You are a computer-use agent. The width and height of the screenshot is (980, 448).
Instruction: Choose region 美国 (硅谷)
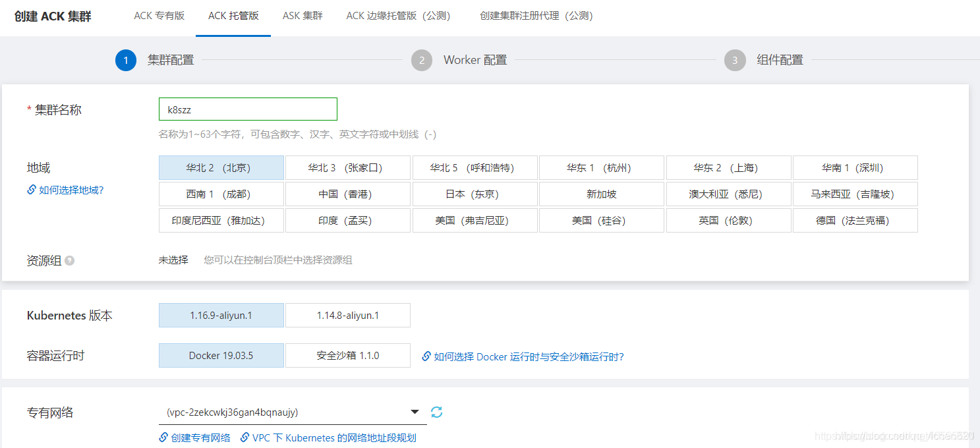(x=602, y=221)
